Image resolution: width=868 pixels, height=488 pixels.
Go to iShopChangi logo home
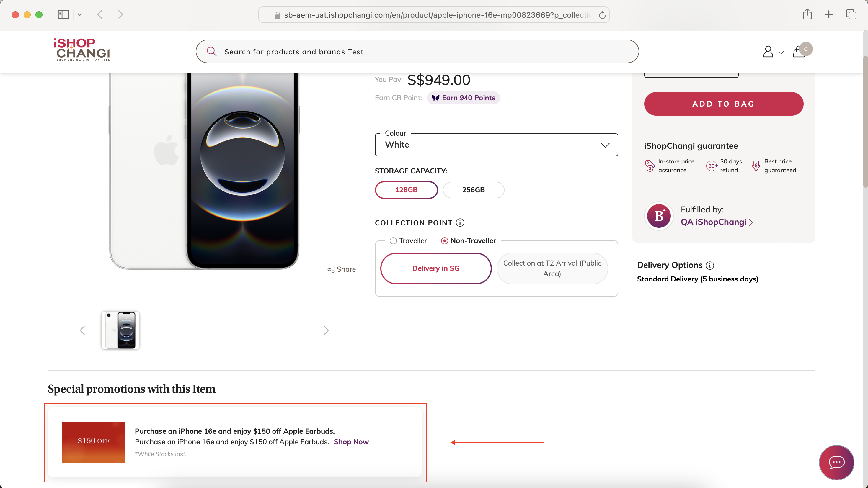82,50
